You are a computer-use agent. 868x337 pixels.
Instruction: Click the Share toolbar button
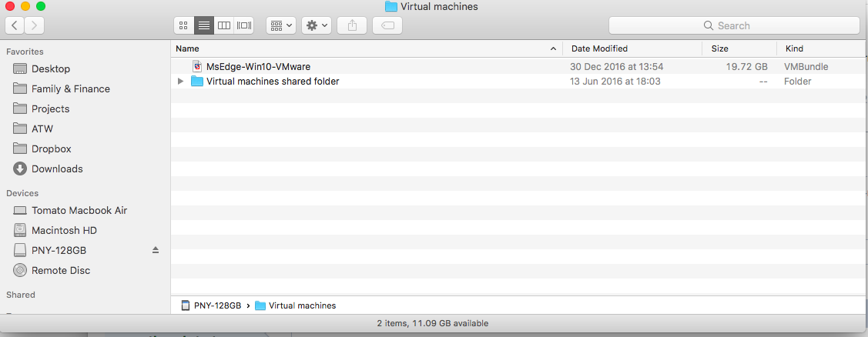352,25
